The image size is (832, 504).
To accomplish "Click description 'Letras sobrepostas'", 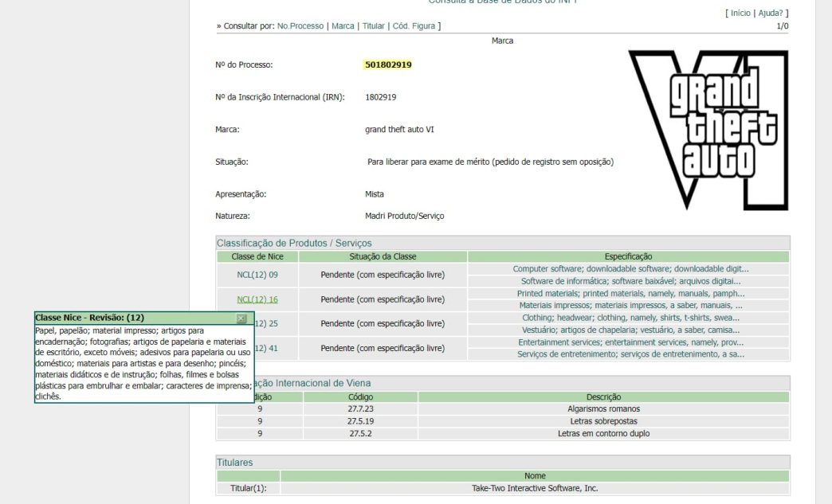I will click(x=603, y=421).
